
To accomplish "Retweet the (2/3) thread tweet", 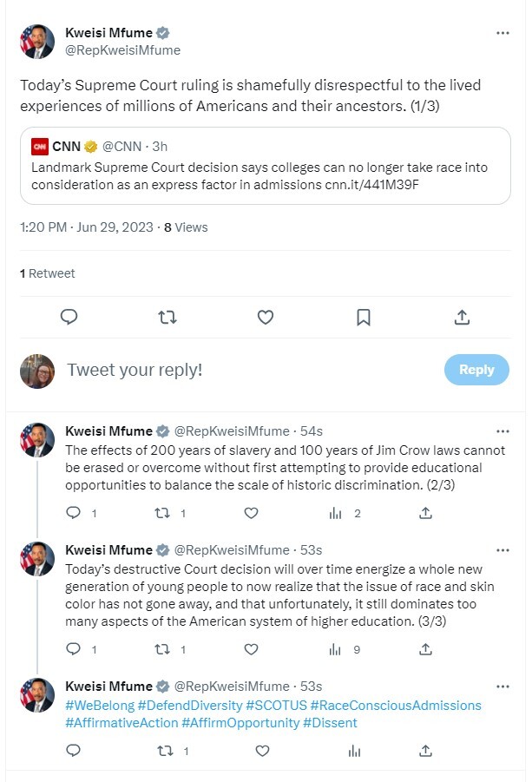I will (x=161, y=513).
